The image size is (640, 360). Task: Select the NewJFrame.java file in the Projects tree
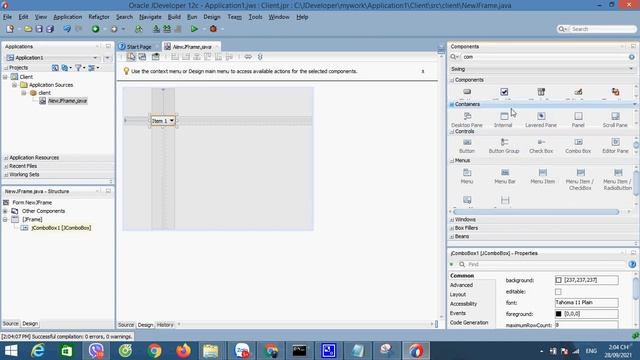67,101
